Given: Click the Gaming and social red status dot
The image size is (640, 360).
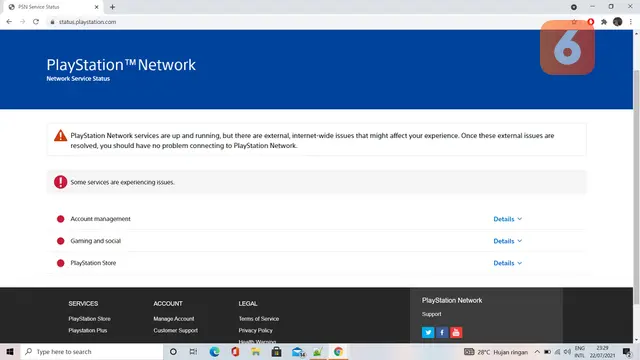Looking at the screenshot, I should (60, 241).
